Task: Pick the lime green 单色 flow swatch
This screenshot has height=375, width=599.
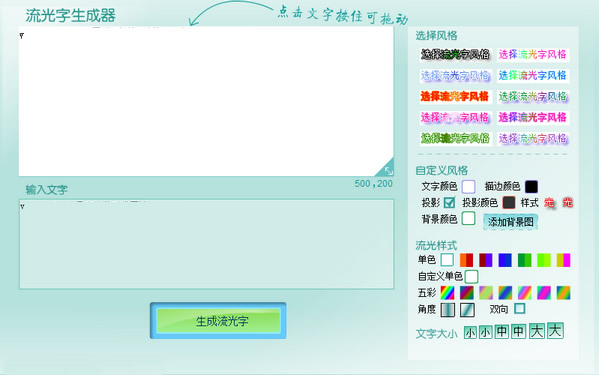Action: coord(544,260)
